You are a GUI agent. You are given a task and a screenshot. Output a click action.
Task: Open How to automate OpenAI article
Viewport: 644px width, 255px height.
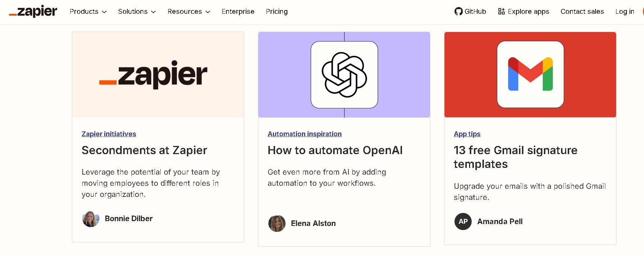(x=335, y=150)
